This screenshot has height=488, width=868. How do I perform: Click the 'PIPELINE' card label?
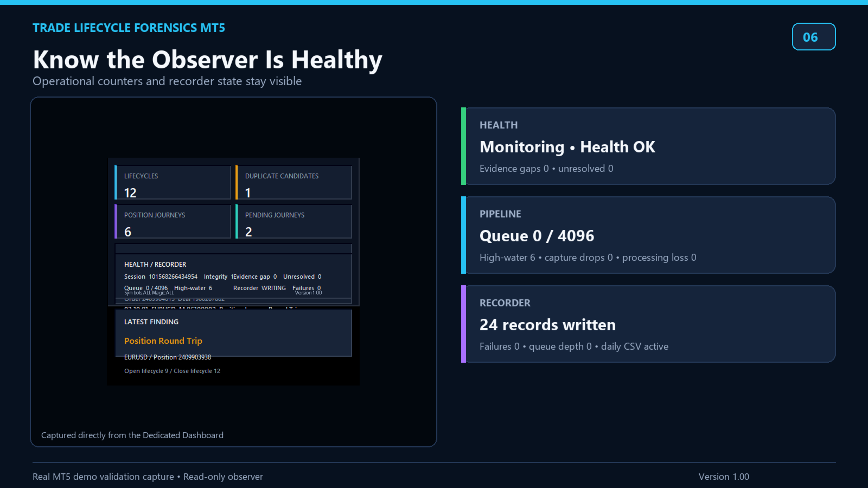tap(500, 214)
